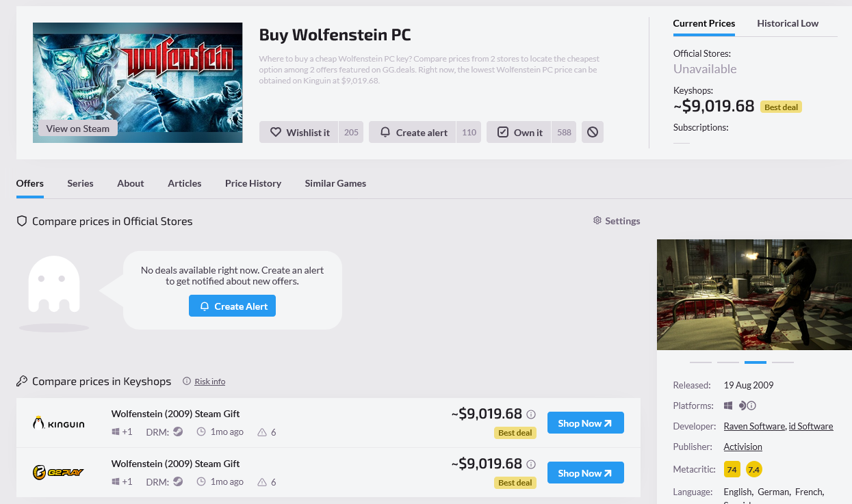
Task: Select the first screenshot carousel indicator
Action: [x=701, y=362]
